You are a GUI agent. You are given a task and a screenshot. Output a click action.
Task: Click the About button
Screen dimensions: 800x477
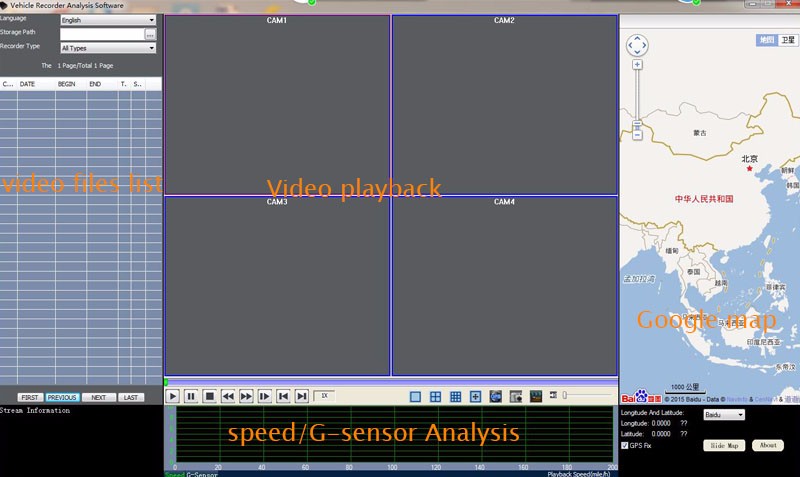[x=767, y=445]
